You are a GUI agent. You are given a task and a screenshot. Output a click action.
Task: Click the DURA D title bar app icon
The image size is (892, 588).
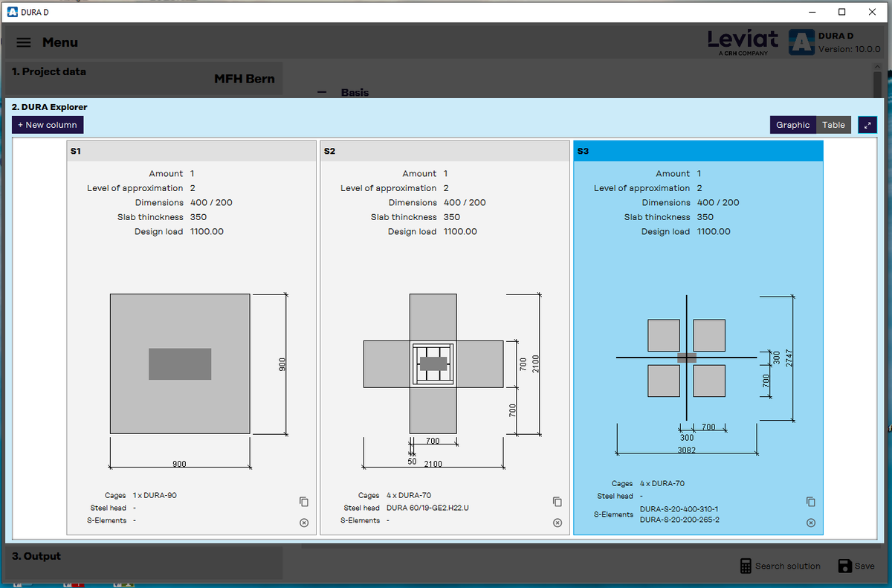click(x=12, y=12)
